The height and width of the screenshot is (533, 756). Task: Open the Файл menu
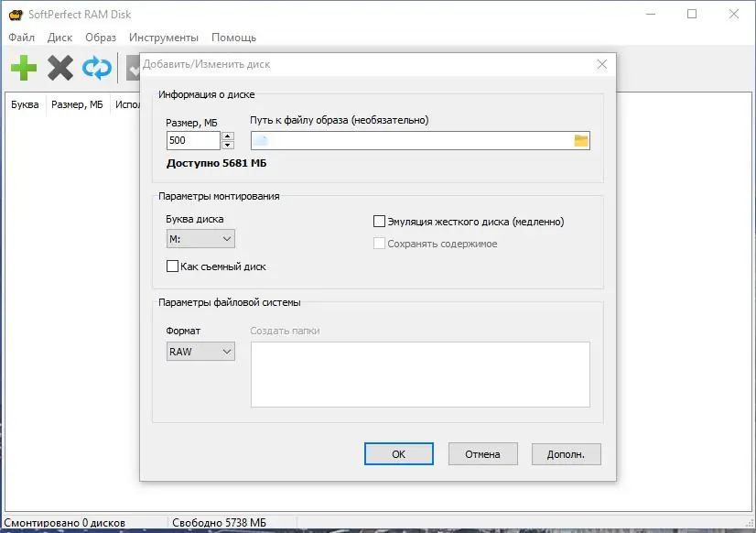tap(21, 38)
